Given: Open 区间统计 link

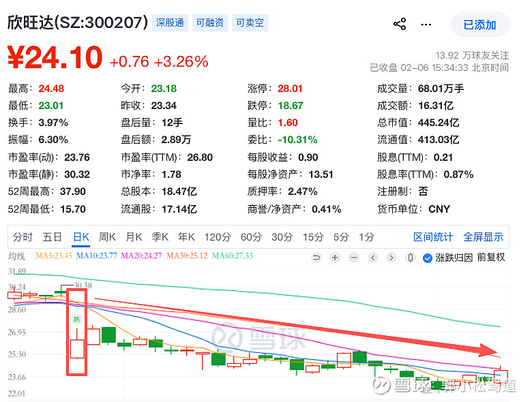Looking at the screenshot, I should [x=433, y=237].
